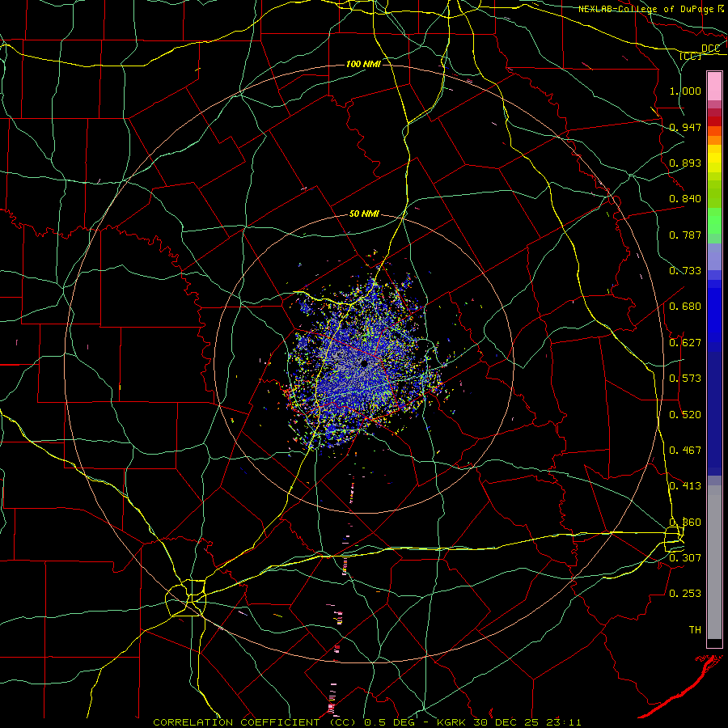The width and height of the screenshot is (728, 728).
Task: Click the black radar site dot at center
Action: point(365,363)
